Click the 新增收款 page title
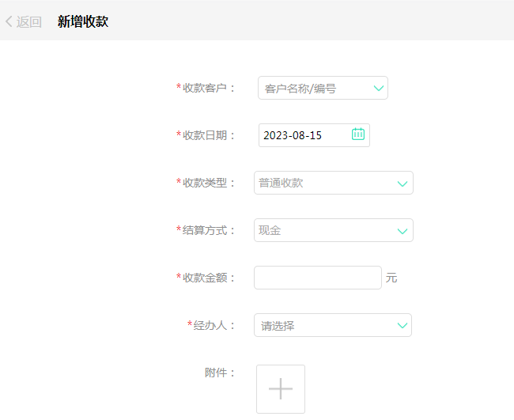The width and height of the screenshot is (514, 420). [x=83, y=22]
